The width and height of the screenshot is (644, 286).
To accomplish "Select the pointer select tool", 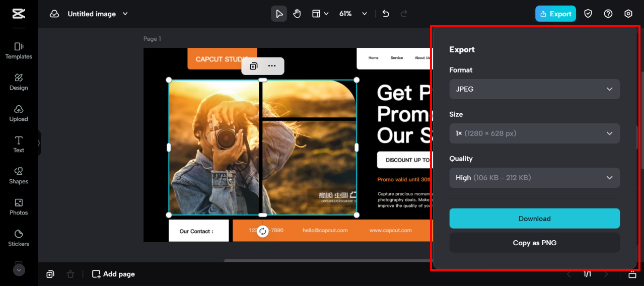I will coord(279,14).
